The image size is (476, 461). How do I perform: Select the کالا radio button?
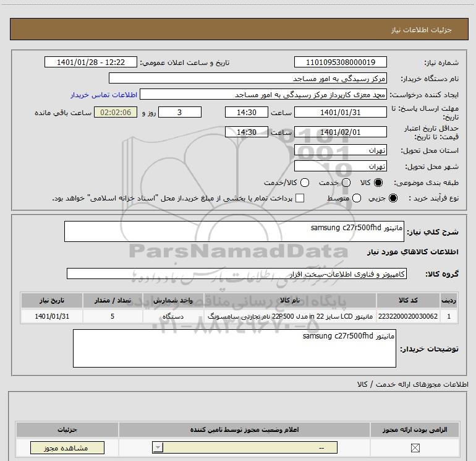[378, 183]
